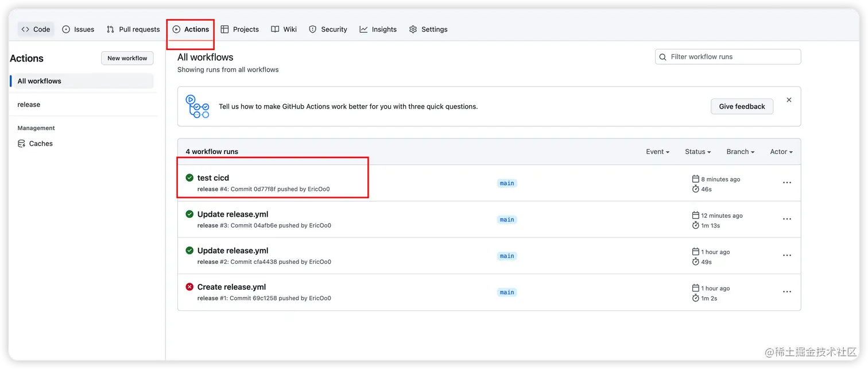
Task: Click commit 0d77f8f text
Action: 253,189
